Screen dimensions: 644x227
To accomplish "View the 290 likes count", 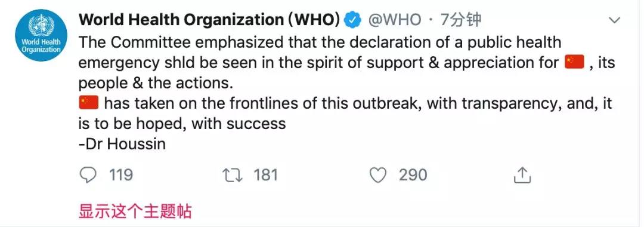I will tap(413, 176).
